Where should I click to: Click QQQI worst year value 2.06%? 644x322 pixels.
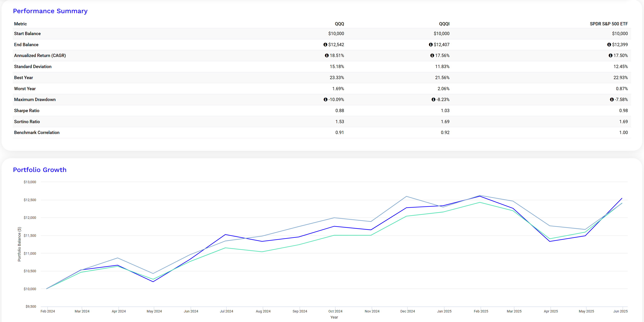click(443, 89)
